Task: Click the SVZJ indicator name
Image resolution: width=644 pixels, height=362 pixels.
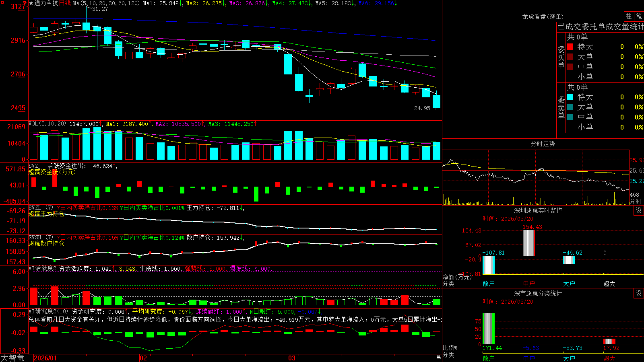Action: tap(35, 166)
